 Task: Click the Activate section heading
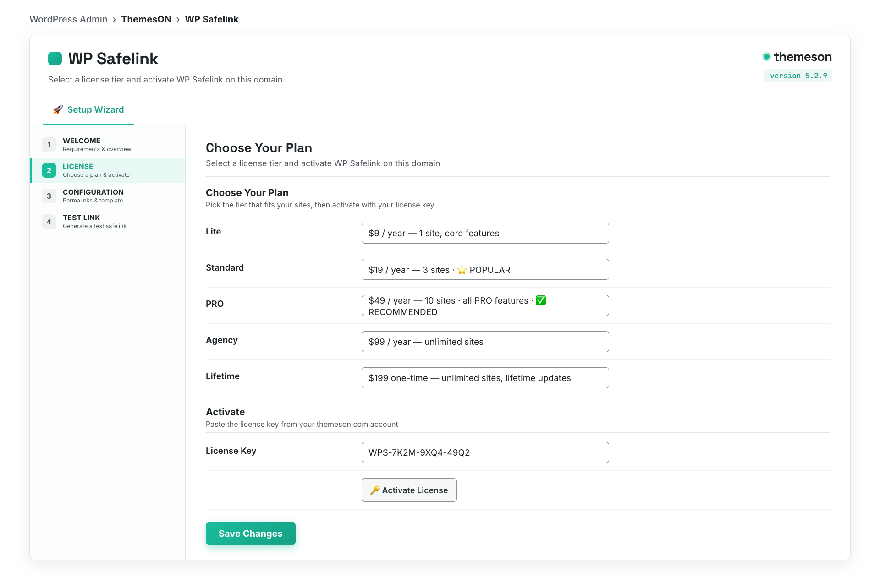225,412
